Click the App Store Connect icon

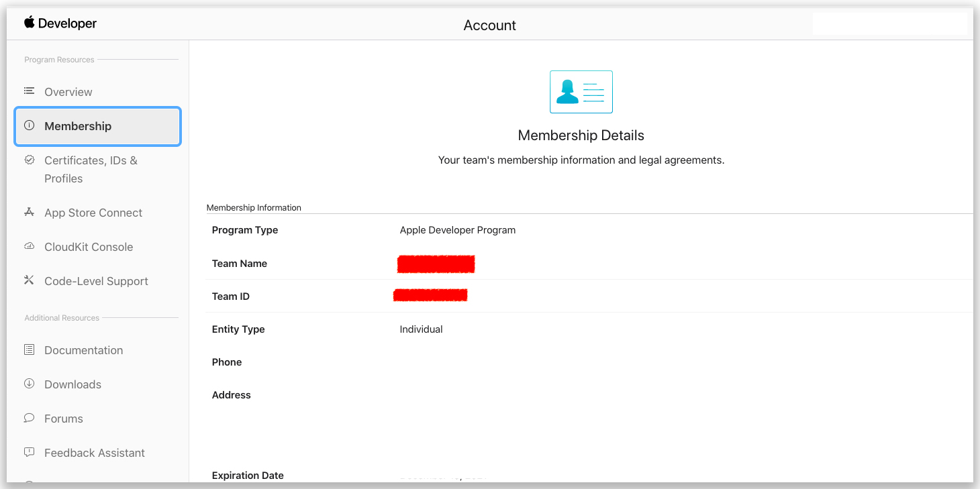click(x=29, y=212)
